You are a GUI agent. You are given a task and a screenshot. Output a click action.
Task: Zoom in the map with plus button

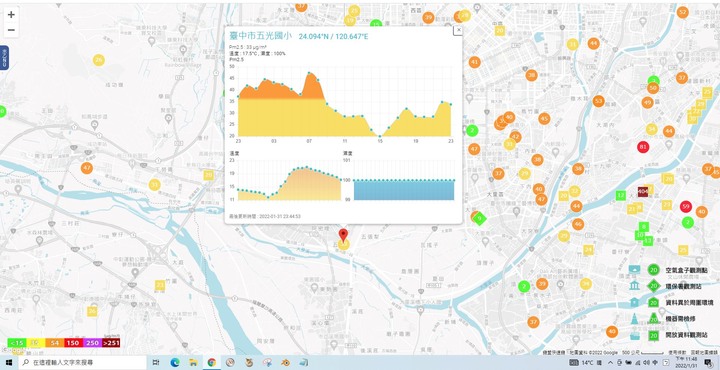click(11, 14)
